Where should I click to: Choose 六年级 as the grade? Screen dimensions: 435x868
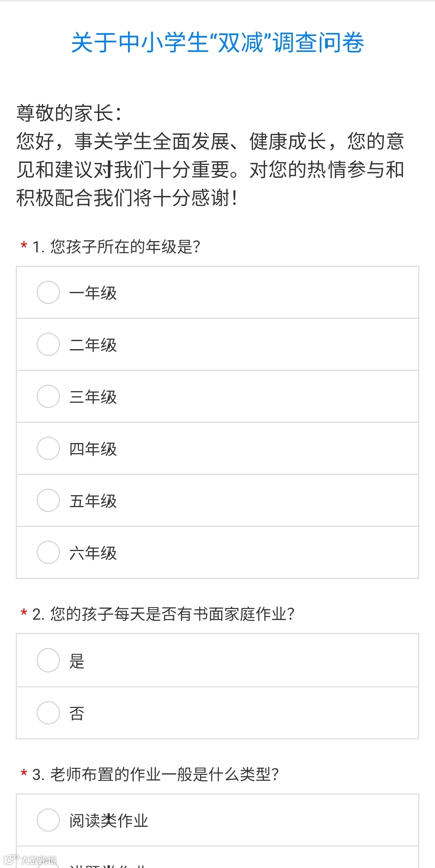48,552
